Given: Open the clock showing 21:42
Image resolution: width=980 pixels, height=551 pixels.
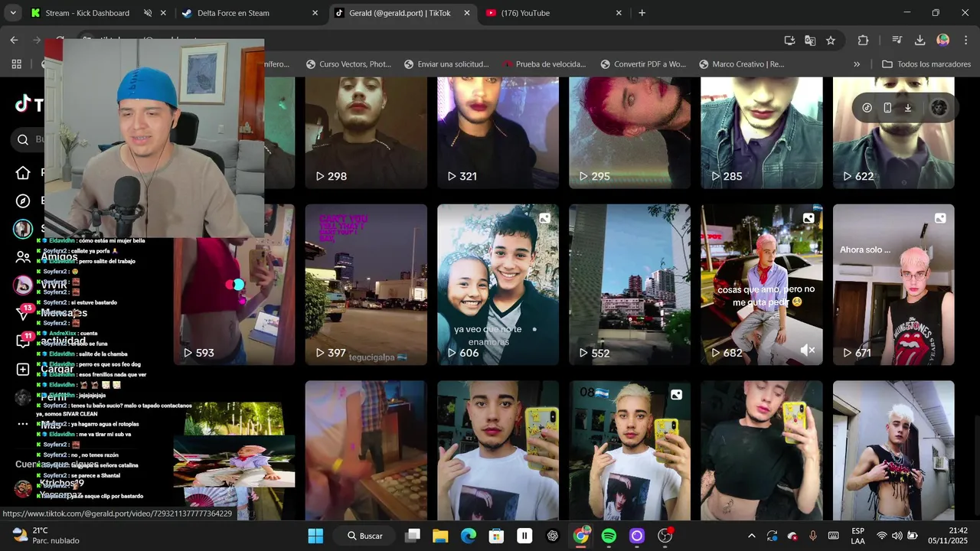Looking at the screenshot, I should point(949,536).
